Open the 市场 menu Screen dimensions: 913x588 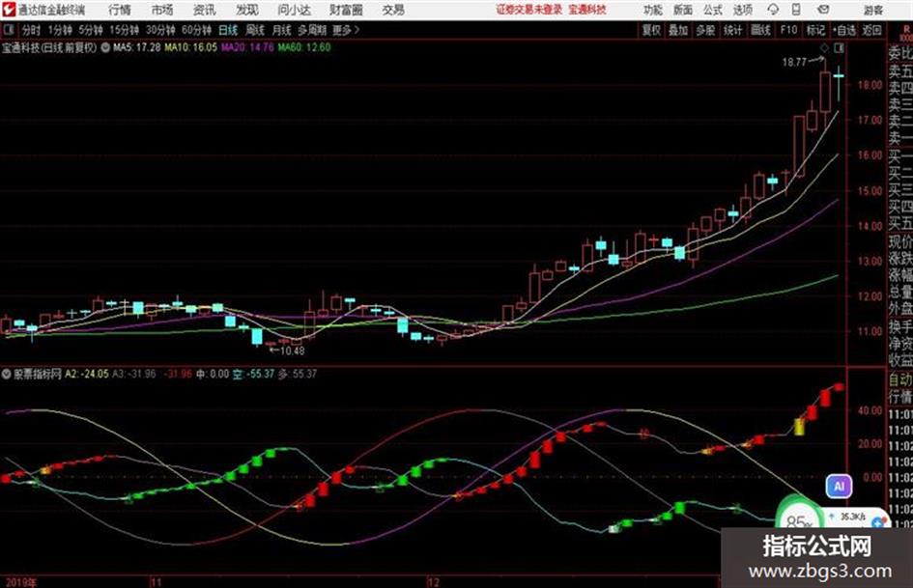(162, 10)
